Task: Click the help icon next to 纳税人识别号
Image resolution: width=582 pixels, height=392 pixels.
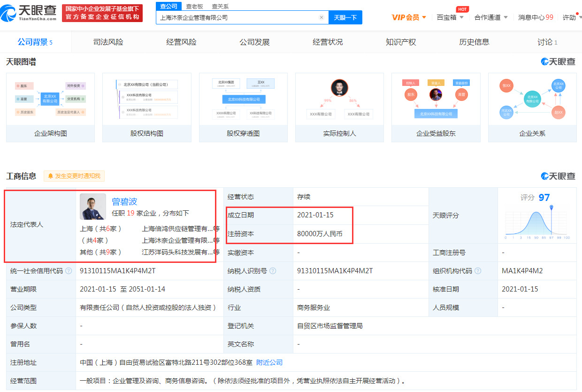Action: coord(273,271)
